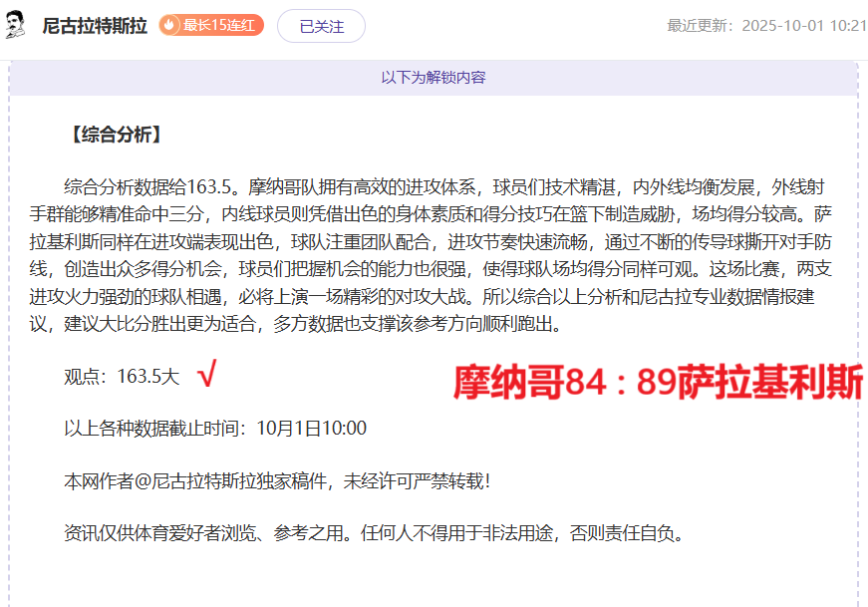Click the 尼古拉特斯拉 author avatar

point(17,26)
